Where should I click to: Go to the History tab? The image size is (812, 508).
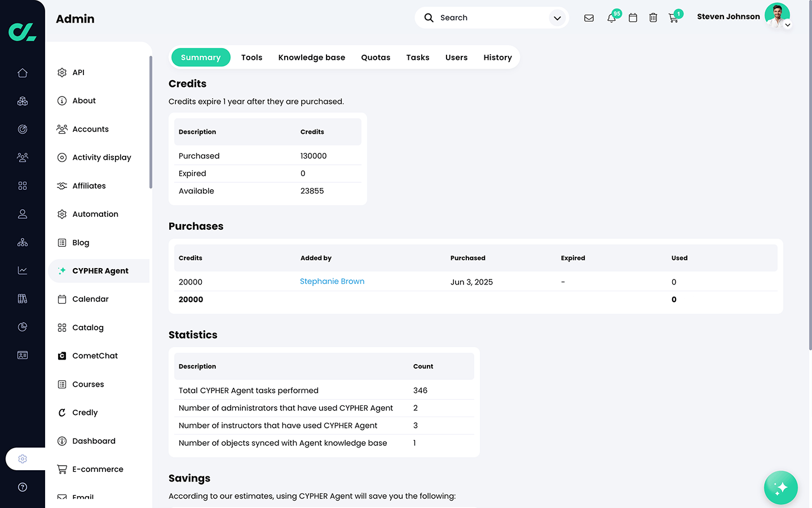[x=497, y=58]
